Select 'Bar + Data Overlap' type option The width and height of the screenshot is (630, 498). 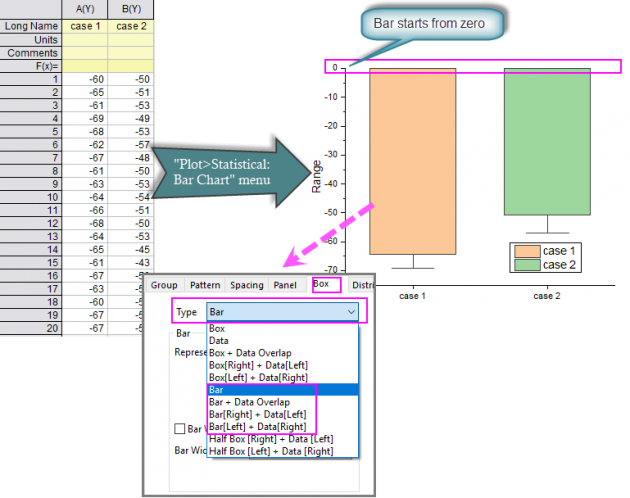(251, 401)
